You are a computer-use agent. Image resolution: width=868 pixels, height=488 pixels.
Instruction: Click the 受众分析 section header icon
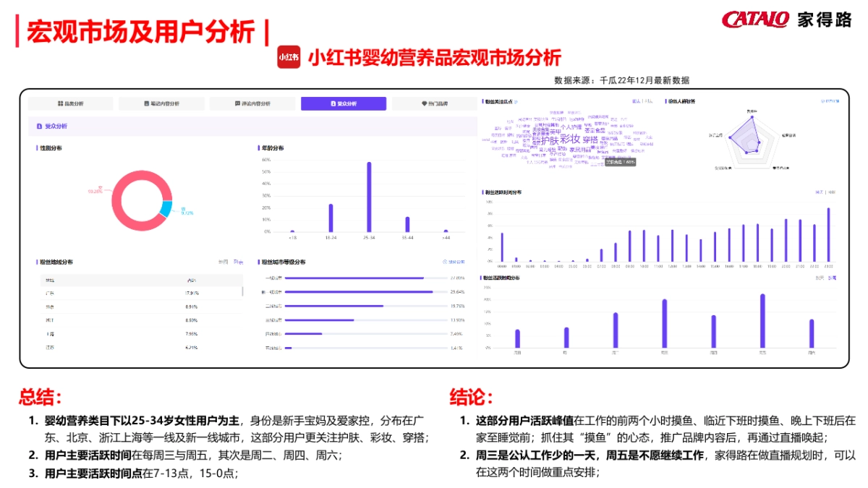pos(40,127)
